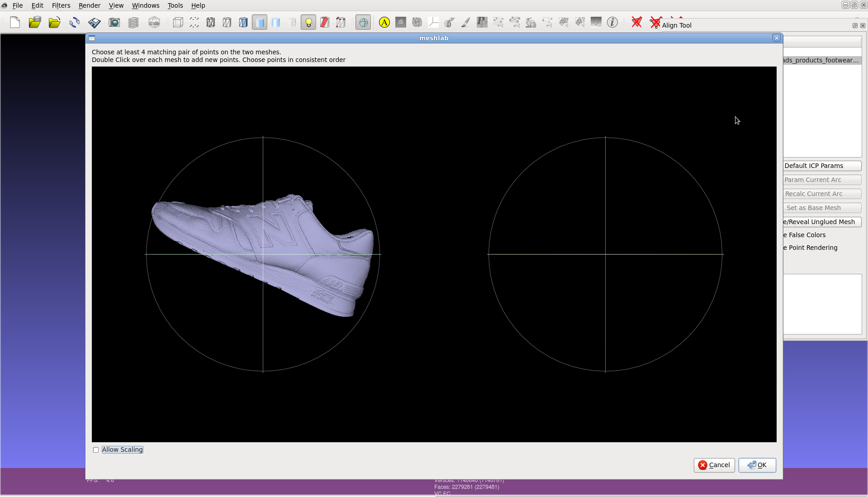Open the Tools menu
Screen dimensions: 868x497
175,5
